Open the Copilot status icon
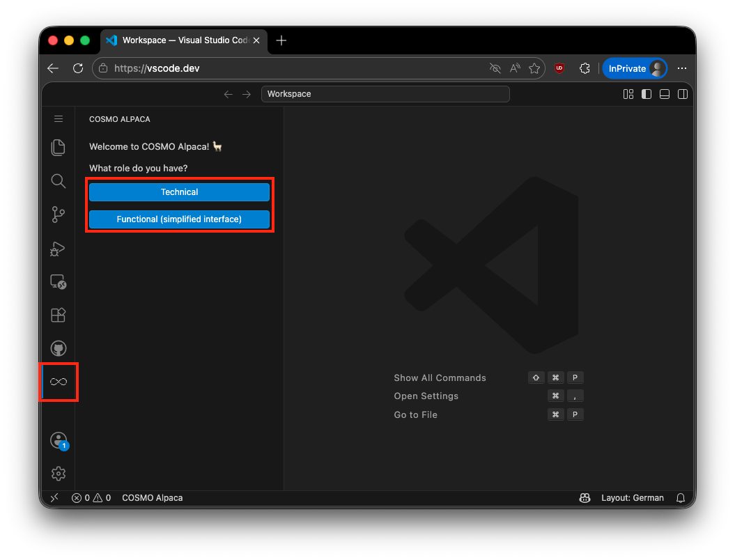The height and width of the screenshot is (560, 735). [585, 498]
